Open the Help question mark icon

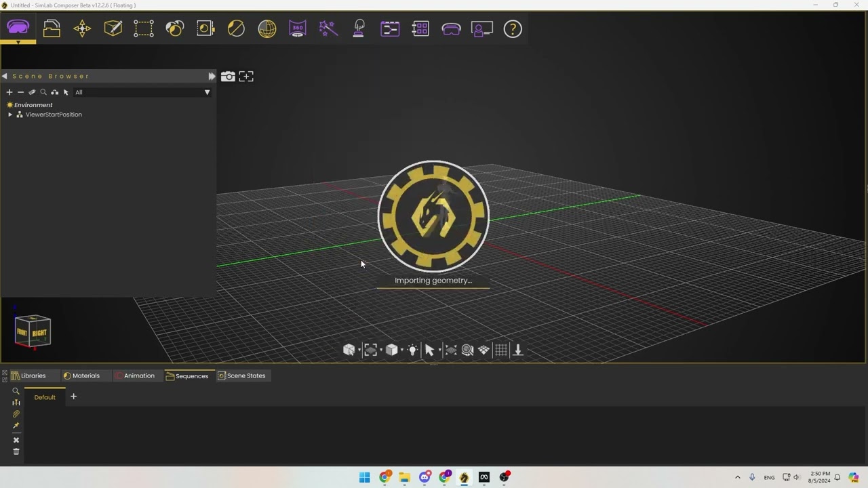(x=513, y=28)
